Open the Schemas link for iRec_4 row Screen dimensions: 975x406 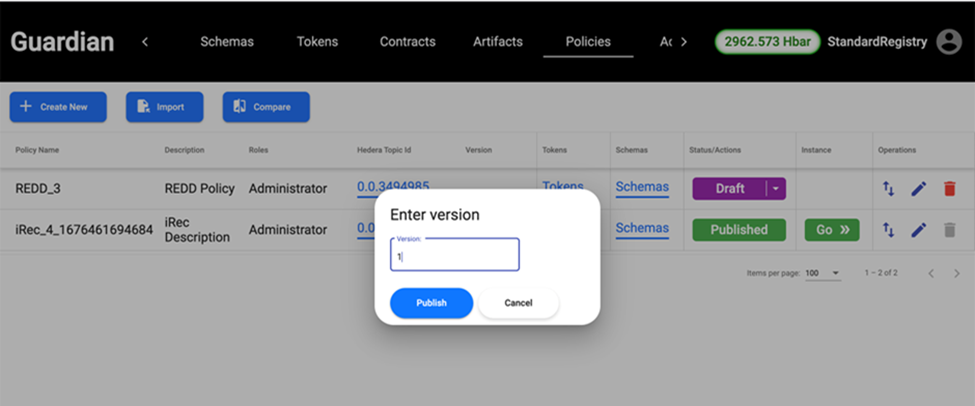pos(642,229)
